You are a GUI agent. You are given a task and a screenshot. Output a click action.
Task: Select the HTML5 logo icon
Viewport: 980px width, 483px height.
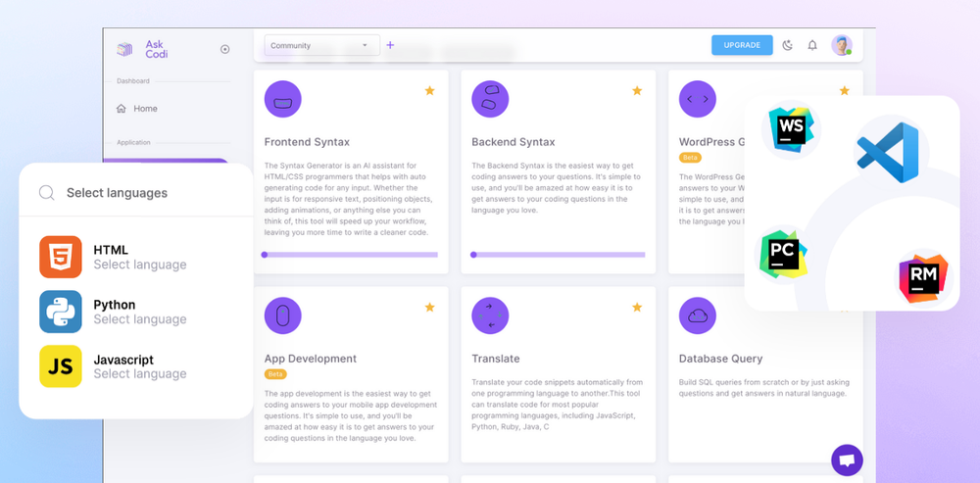coord(61,257)
